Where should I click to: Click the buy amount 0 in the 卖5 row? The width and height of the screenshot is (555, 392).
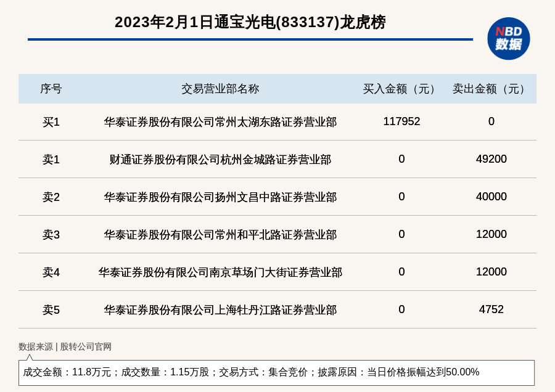(x=401, y=309)
